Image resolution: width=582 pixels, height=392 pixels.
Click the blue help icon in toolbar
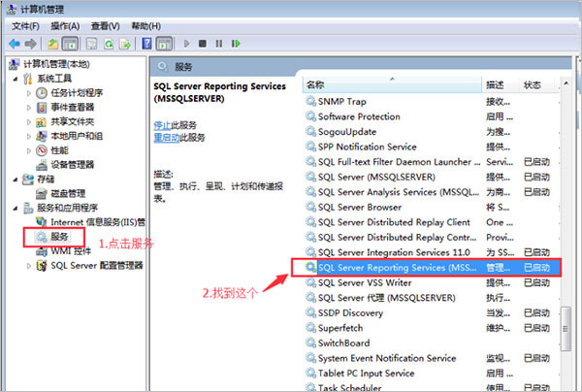click(x=145, y=44)
